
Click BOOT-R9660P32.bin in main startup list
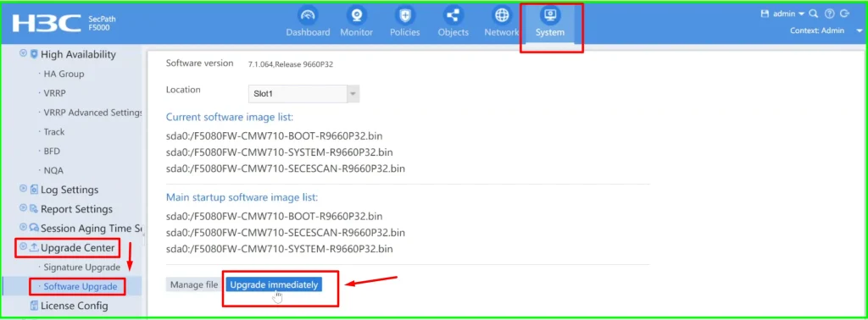pos(275,216)
